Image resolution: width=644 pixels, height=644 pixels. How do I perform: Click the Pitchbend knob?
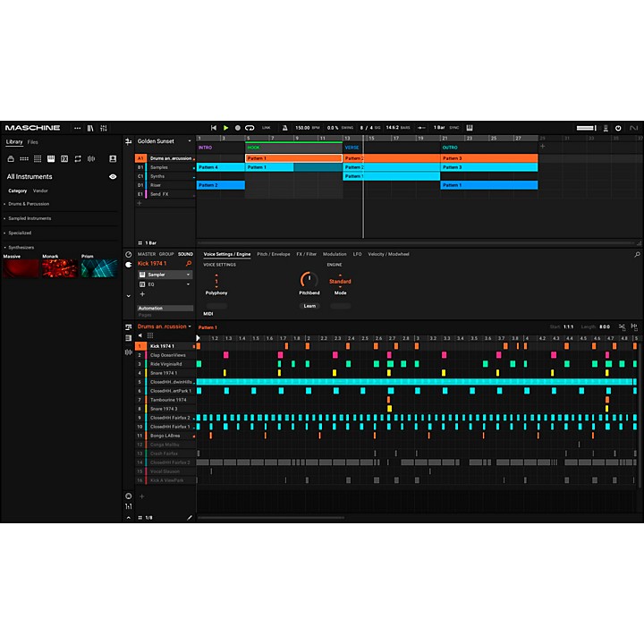pos(309,279)
